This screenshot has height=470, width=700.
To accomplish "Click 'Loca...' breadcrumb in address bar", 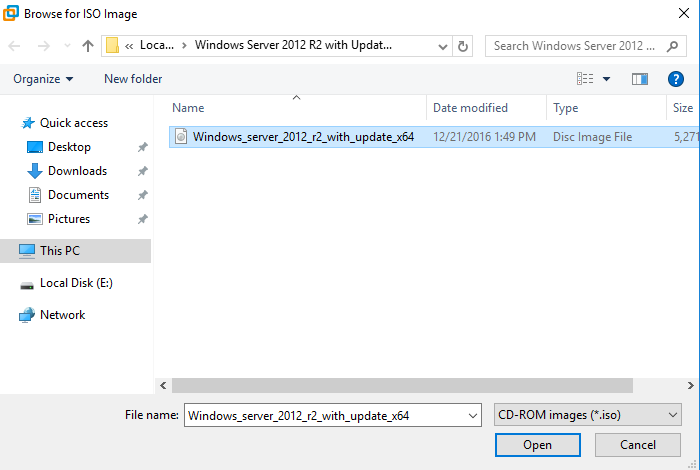I will [157, 46].
